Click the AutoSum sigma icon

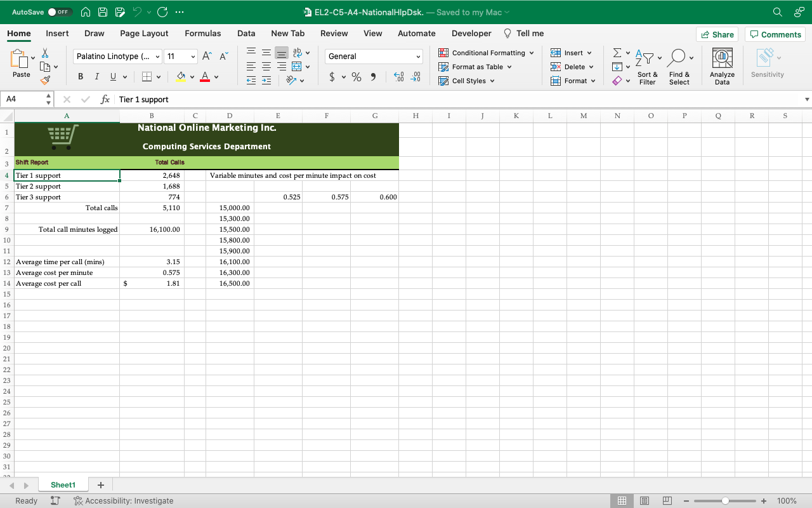617,53
